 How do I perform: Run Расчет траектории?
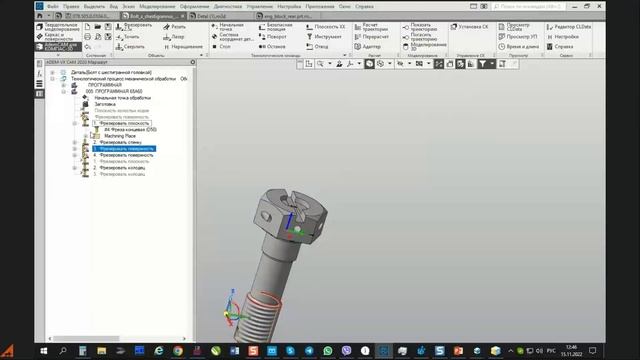tap(371, 27)
